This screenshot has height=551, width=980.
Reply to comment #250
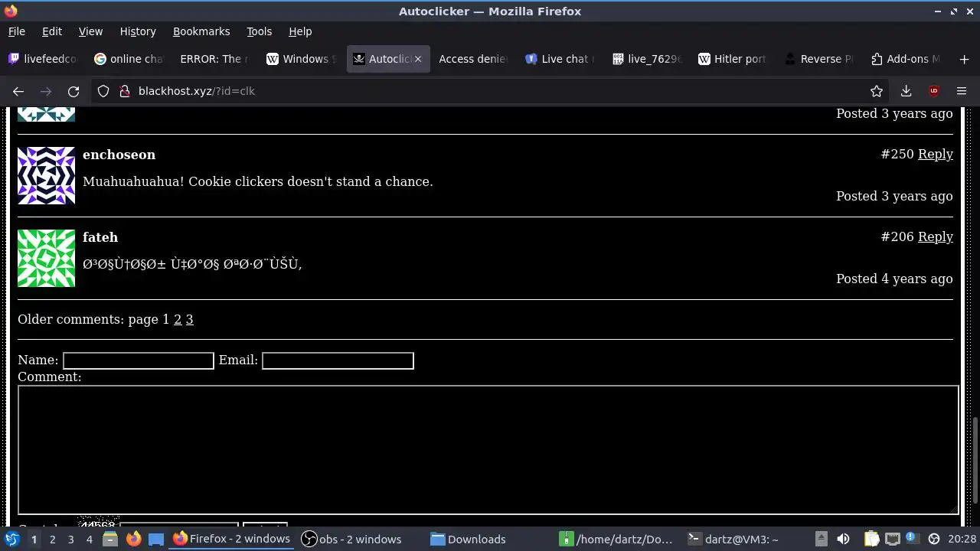(936, 154)
